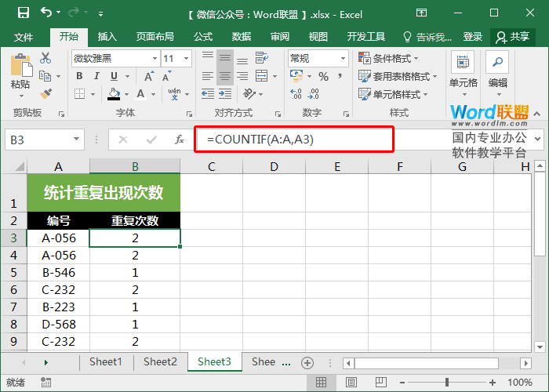Switch to the 页面布局 page layout tab
549x392 pixels.
155,37
